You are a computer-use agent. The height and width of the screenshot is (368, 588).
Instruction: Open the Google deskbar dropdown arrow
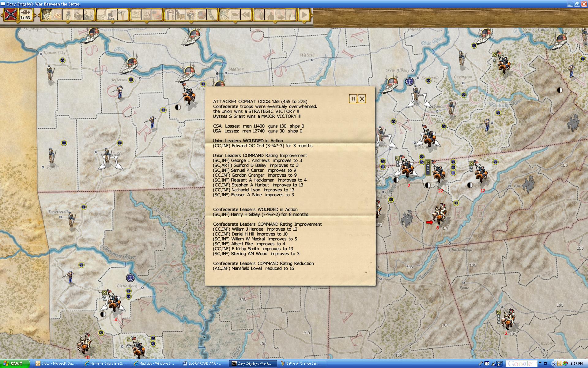540,363
